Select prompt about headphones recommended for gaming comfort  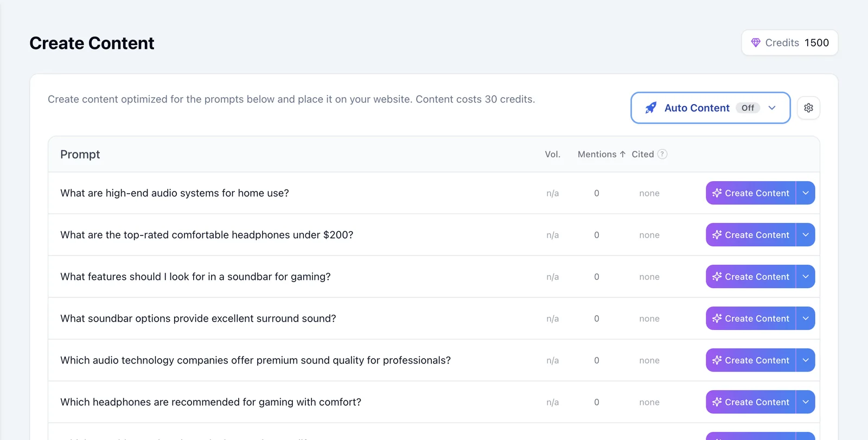point(210,402)
